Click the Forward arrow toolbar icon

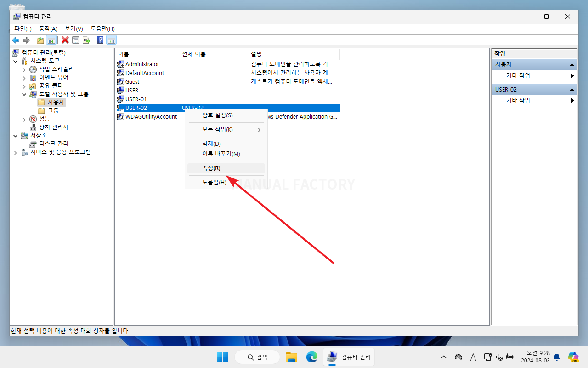click(26, 40)
